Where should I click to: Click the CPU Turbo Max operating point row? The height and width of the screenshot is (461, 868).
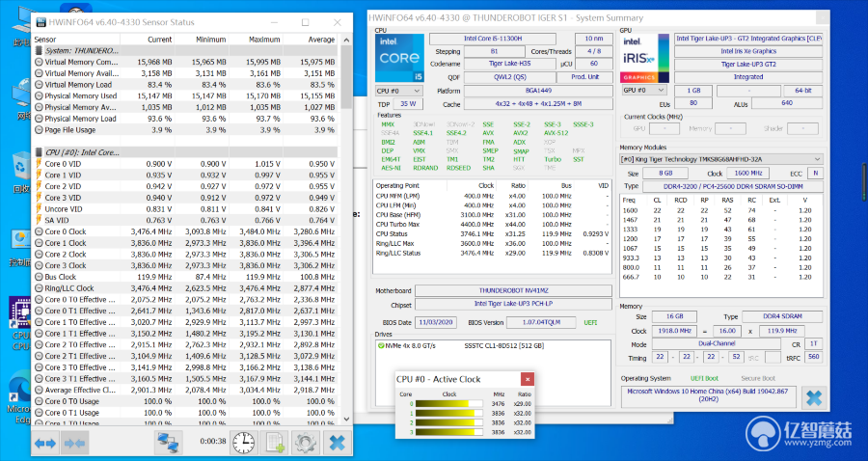493,224
